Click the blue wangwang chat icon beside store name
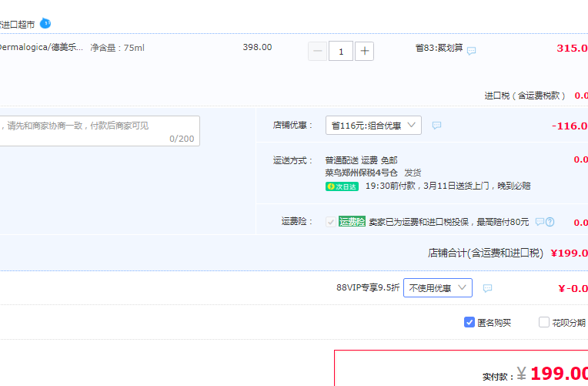Viewport: 588px width, 386px height. [x=45, y=23]
